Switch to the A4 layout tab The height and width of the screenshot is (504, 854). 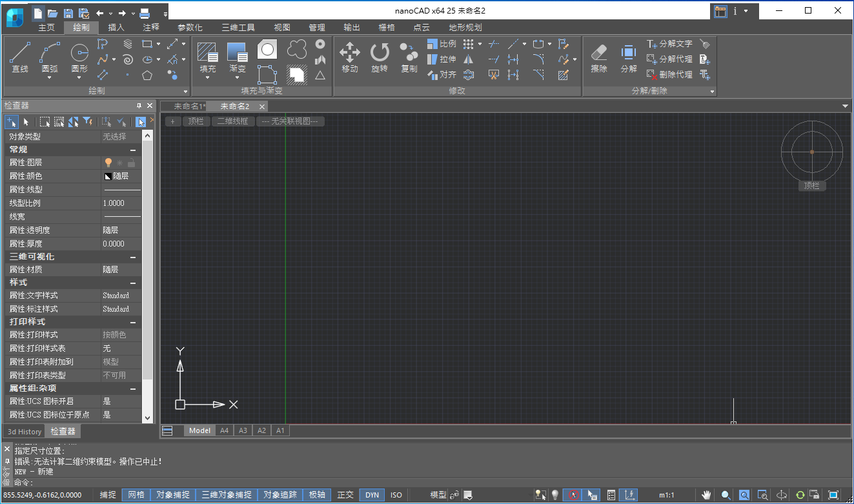(224, 430)
